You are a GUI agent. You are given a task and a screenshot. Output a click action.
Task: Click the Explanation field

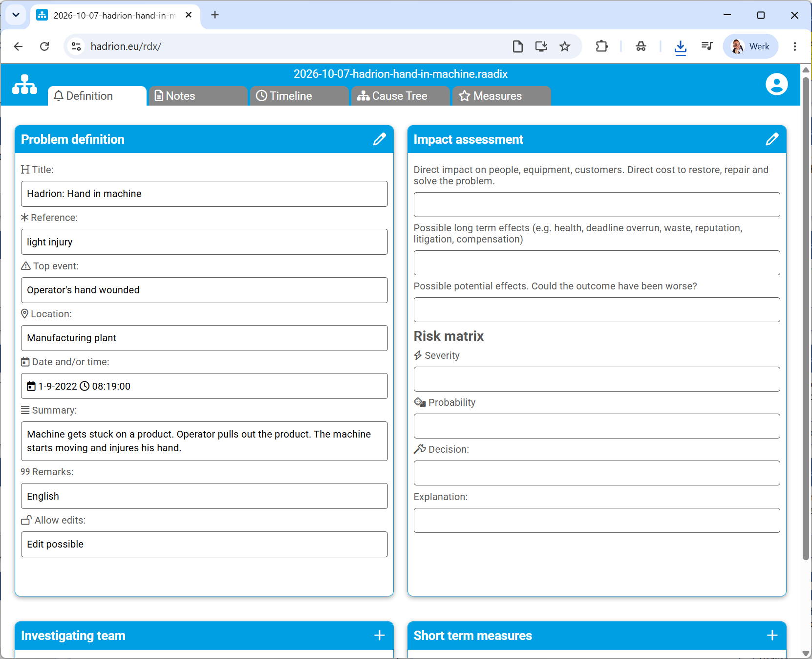pyautogui.click(x=597, y=520)
